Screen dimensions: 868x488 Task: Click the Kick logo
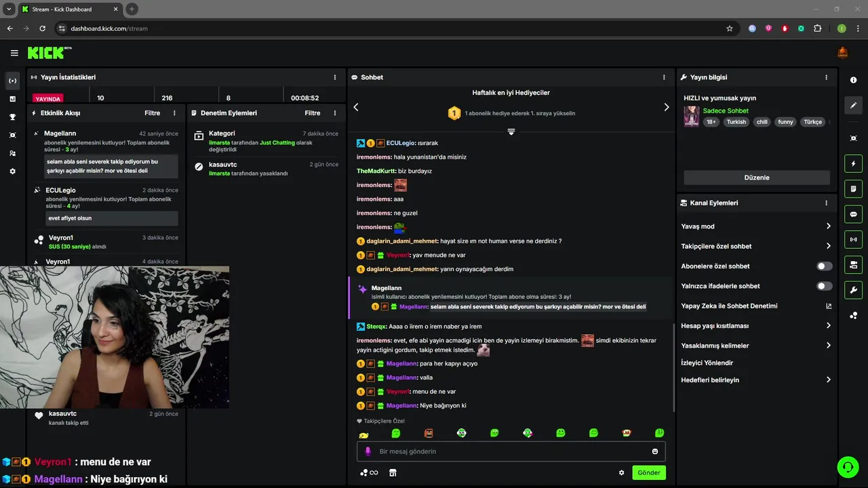(49, 53)
